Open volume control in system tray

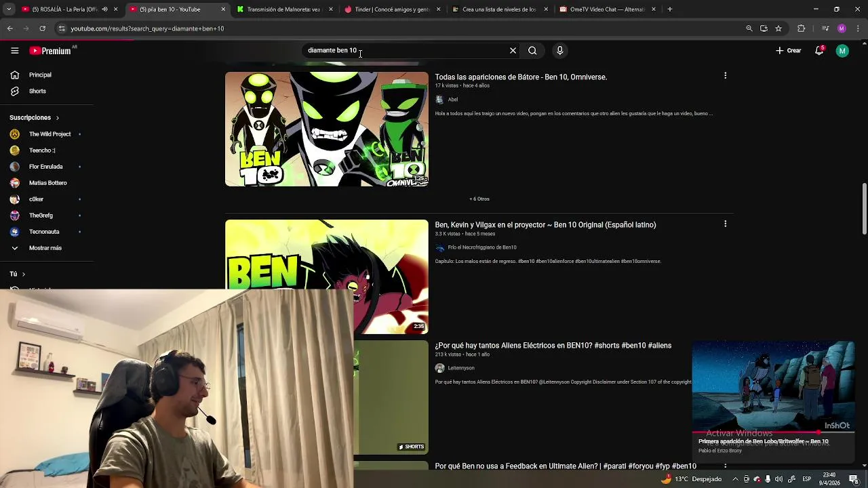pyautogui.click(x=778, y=479)
